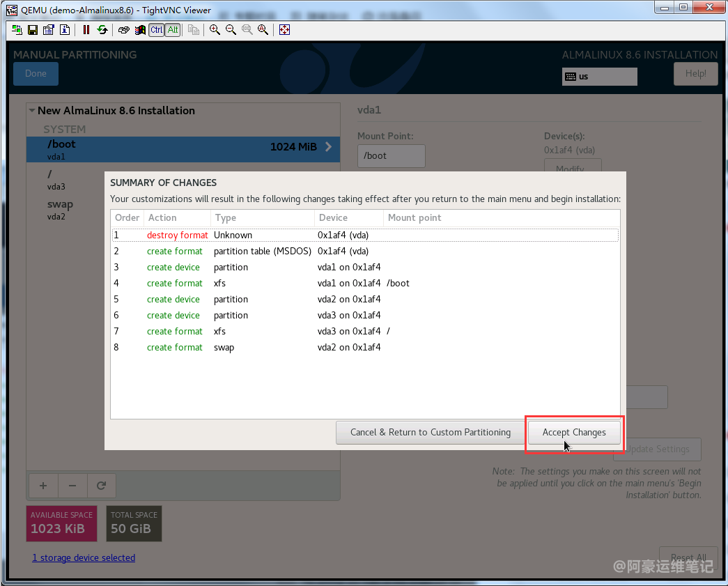Add a new mount point with plus
The image size is (728, 586).
(43, 486)
